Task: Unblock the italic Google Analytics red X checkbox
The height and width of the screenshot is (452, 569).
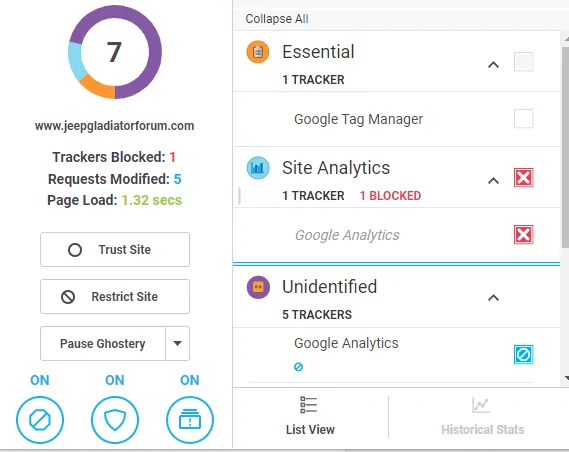Action: [523, 235]
